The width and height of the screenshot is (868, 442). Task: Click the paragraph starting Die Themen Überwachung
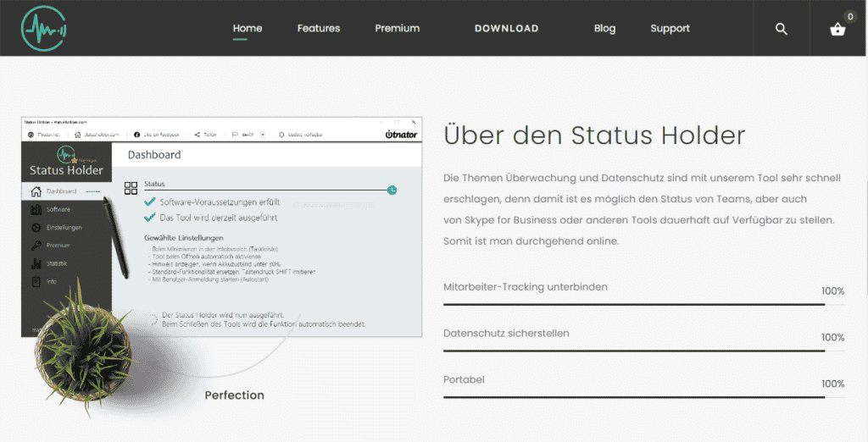tap(642, 209)
